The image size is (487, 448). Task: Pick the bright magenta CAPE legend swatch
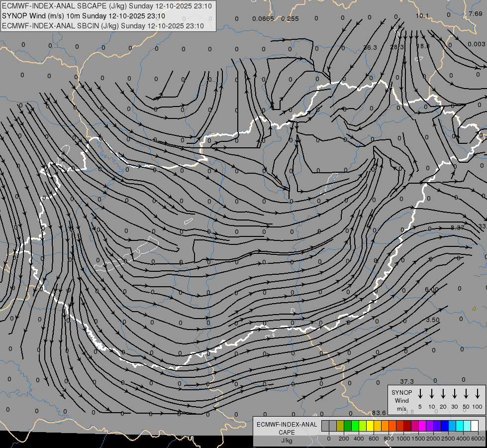422,426
